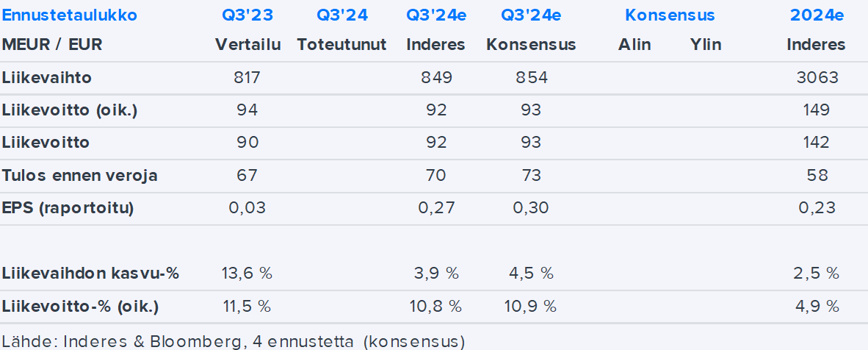Viewport: 868px width, 350px height.
Task: Click the MEUR / EUR unit label
Action: [x=52, y=44]
